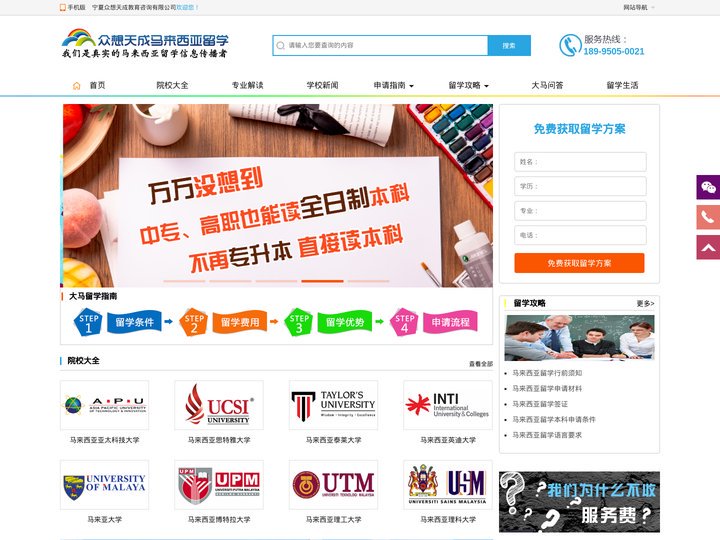This screenshot has height=540, width=720.
Task: Click the blue 搜索 button
Action: 509,45
